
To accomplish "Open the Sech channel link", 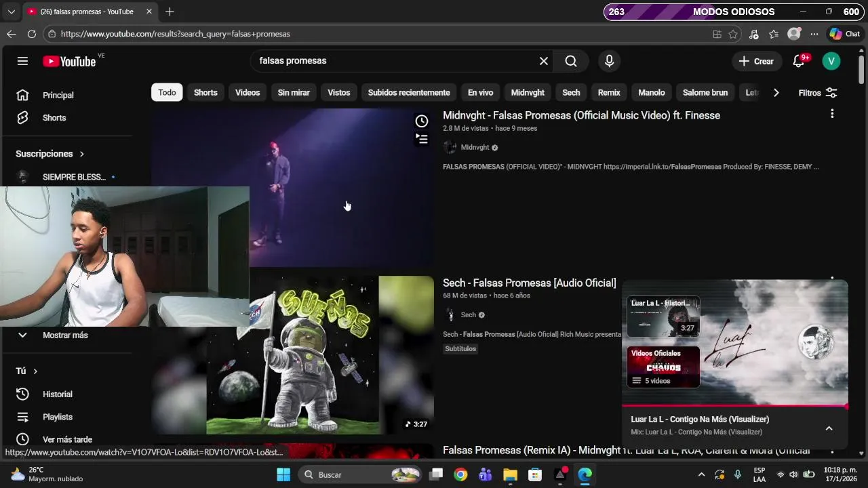I will tap(469, 314).
